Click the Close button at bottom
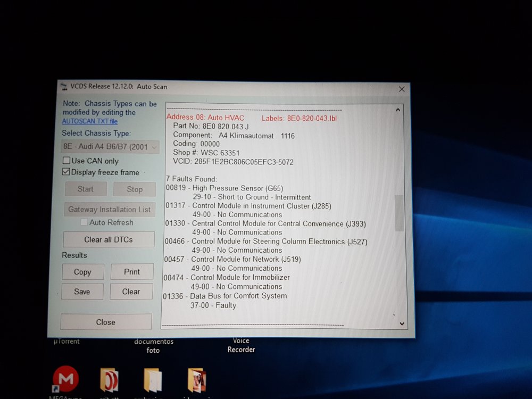532x399 pixels. (106, 322)
